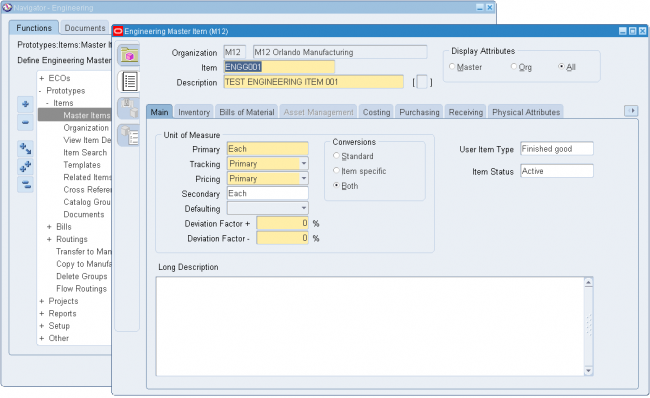Image resolution: width=650 pixels, height=398 pixels.
Task: Select Delete Groups in Navigator tree
Action: click(x=82, y=277)
